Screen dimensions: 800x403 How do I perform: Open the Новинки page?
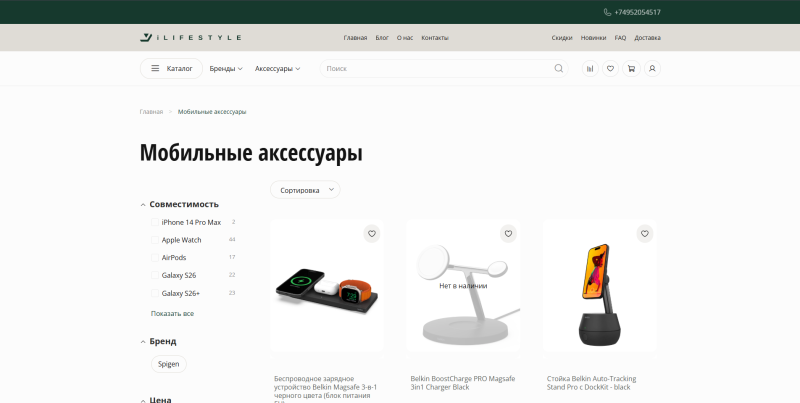point(593,38)
